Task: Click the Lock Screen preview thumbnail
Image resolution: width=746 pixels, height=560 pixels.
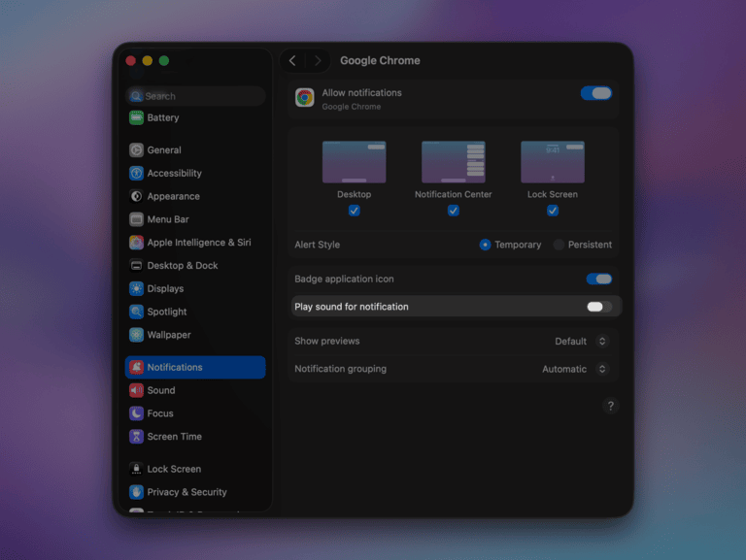Action: point(553,162)
